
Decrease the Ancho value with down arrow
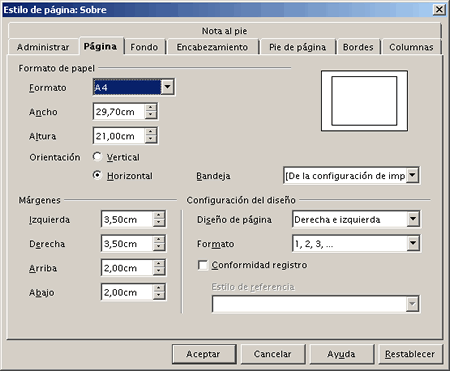click(x=151, y=115)
